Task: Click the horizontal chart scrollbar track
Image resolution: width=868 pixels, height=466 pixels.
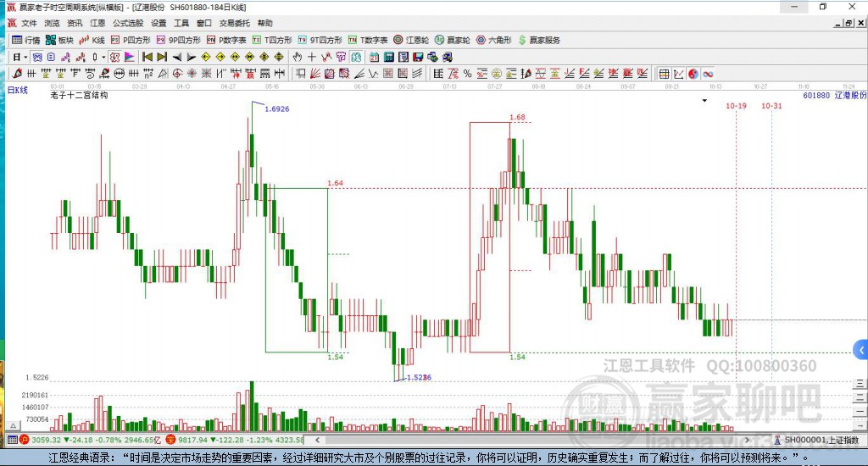Action: [x=532, y=440]
